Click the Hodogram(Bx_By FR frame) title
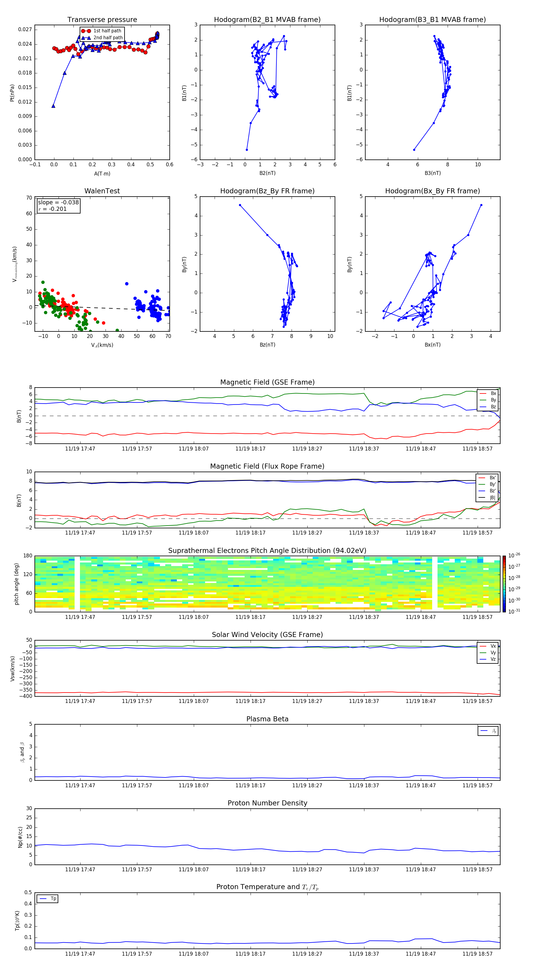This screenshot has height=980, width=535. pos(432,191)
